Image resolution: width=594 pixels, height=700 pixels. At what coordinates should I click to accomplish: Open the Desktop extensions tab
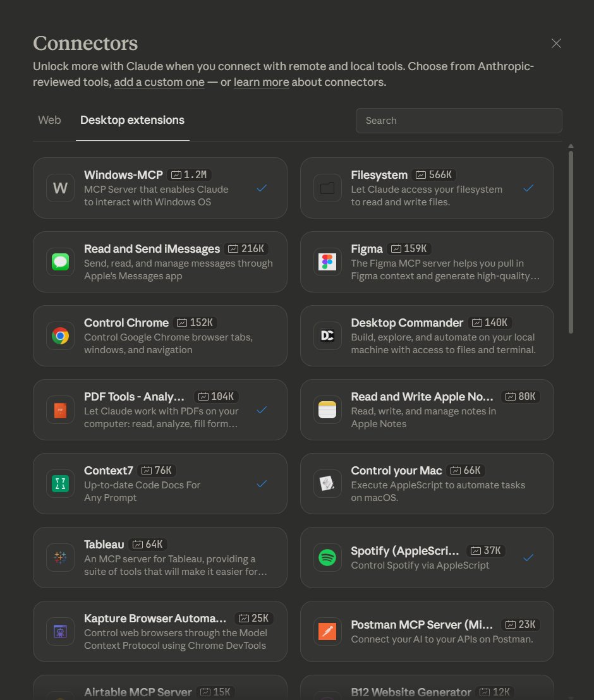coord(132,119)
